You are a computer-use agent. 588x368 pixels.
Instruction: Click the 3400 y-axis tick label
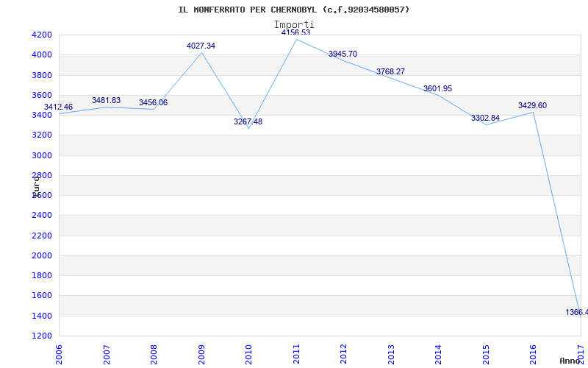[x=42, y=116]
